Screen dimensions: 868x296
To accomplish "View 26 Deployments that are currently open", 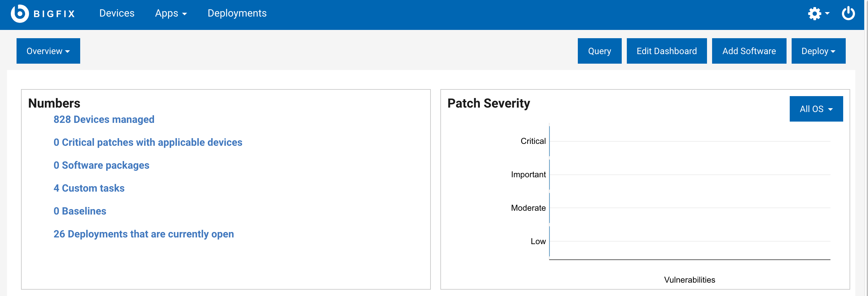I will pyautogui.click(x=143, y=234).
